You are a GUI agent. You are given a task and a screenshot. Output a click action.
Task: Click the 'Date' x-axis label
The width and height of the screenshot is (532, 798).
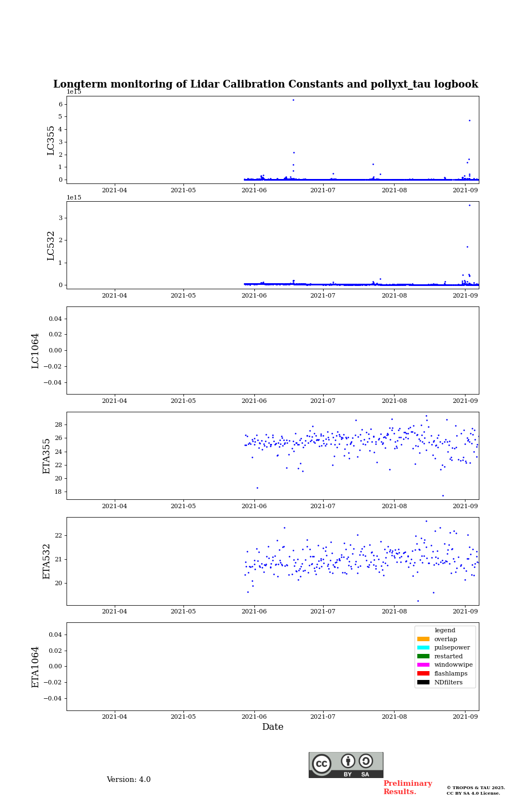point(273,727)
